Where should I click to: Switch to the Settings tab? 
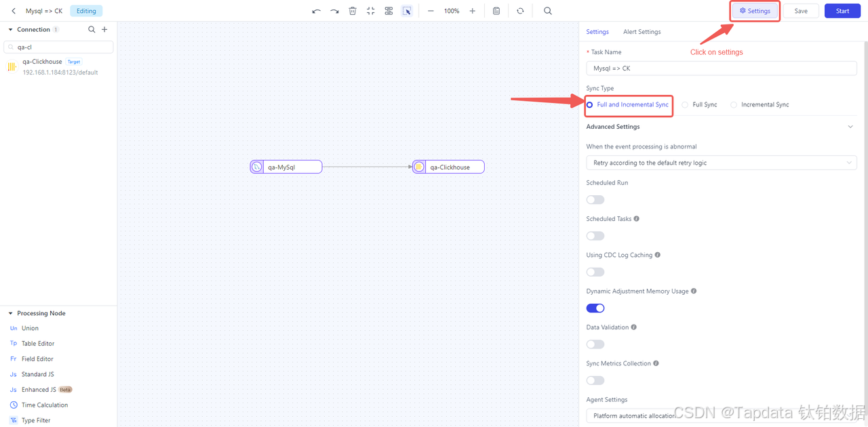(x=597, y=32)
